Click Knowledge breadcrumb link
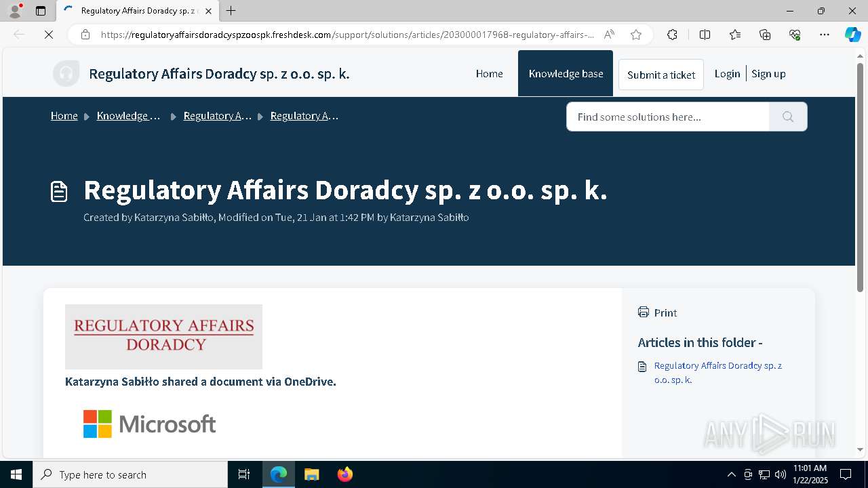Screen dimensions: 868x488 click(129, 116)
